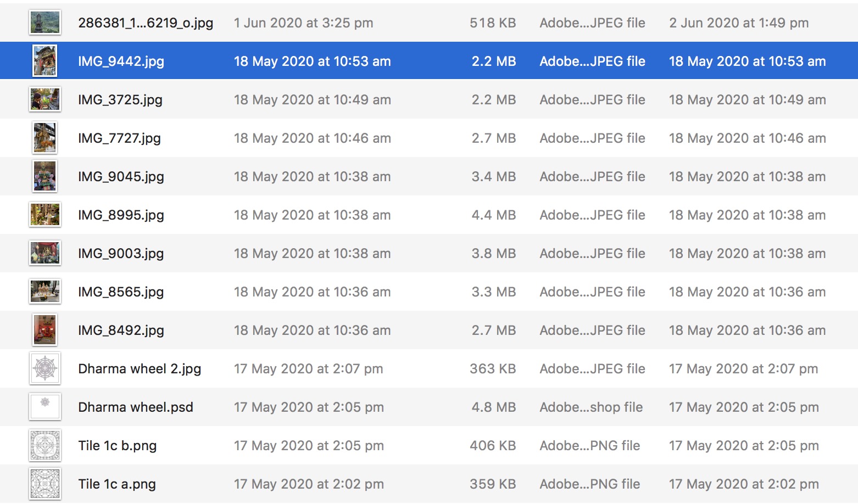This screenshot has height=504, width=858.
Task: Click the IMG_8995.jpg thumbnail icon
Action: pyautogui.click(x=44, y=215)
